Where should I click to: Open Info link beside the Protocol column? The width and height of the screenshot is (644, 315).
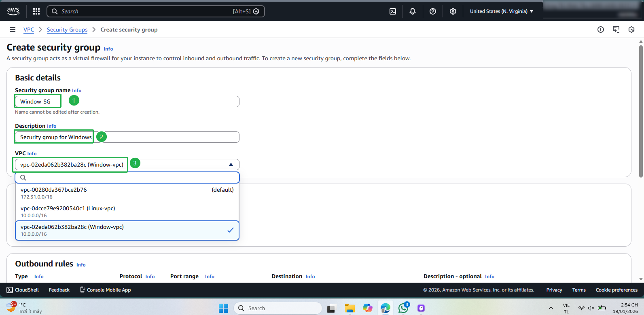pos(150,277)
